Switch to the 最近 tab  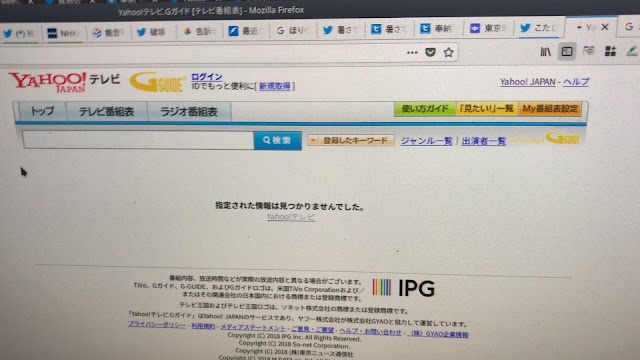tap(246, 31)
